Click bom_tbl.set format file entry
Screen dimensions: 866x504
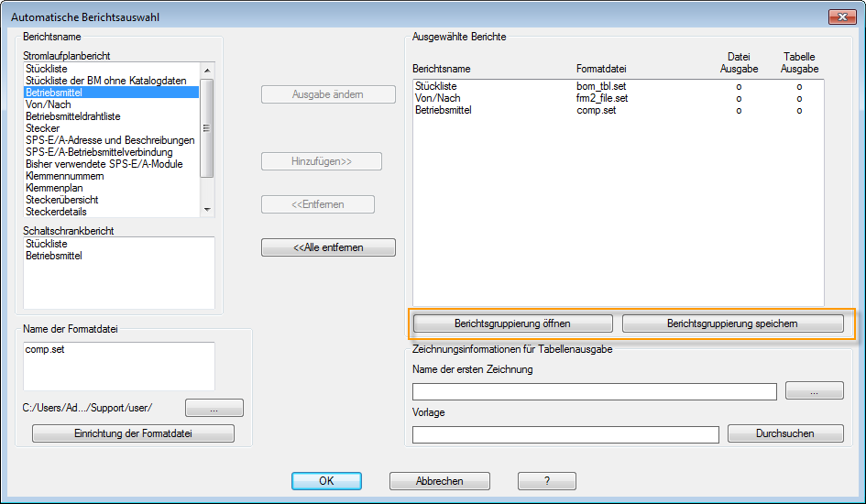pyautogui.click(x=601, y=86)
